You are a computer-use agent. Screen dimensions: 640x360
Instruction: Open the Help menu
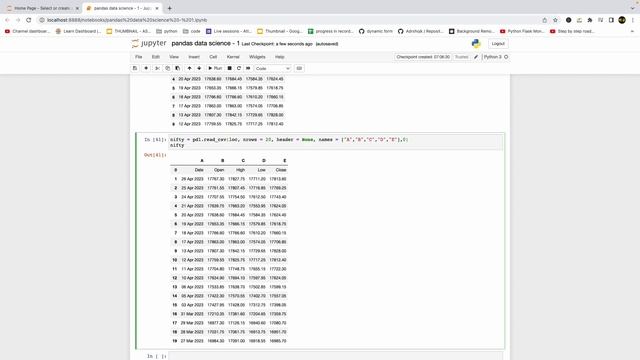[x=280, y=57]
